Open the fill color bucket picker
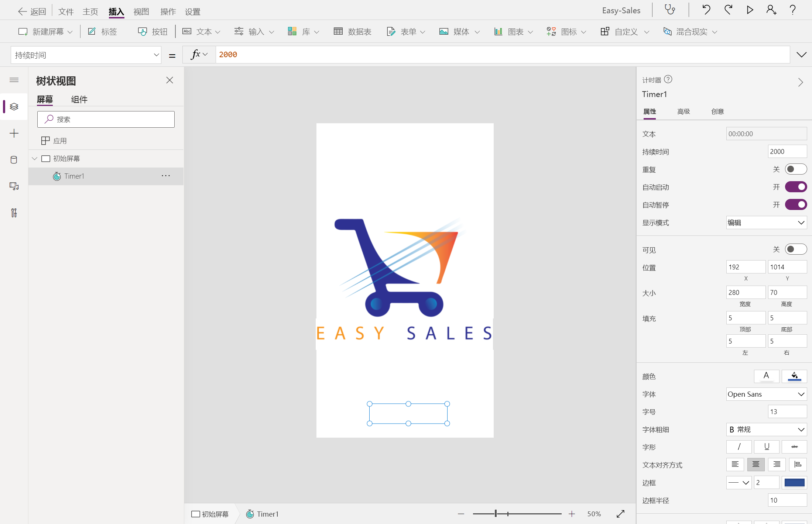Screen dimensions: 812x524 click(x=794, y=376)
